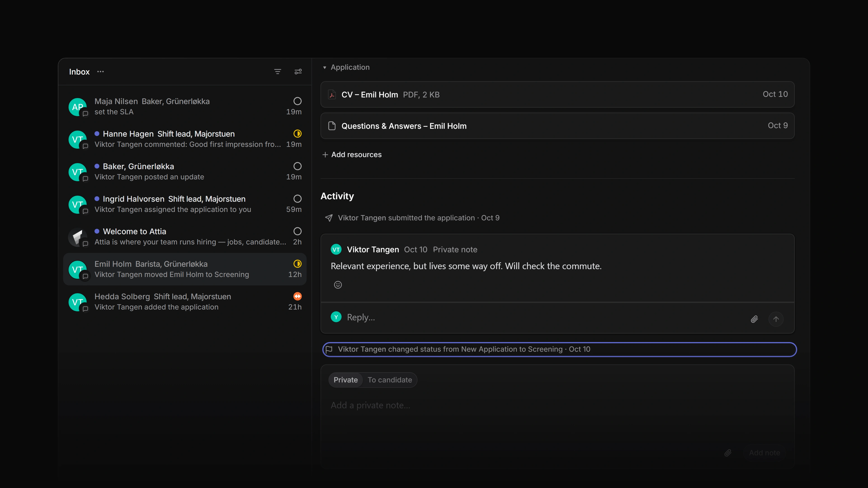This screenshot has width=868, height=488.
Task: Click the plus icon next to Add resources
Action: click(325, 155)
